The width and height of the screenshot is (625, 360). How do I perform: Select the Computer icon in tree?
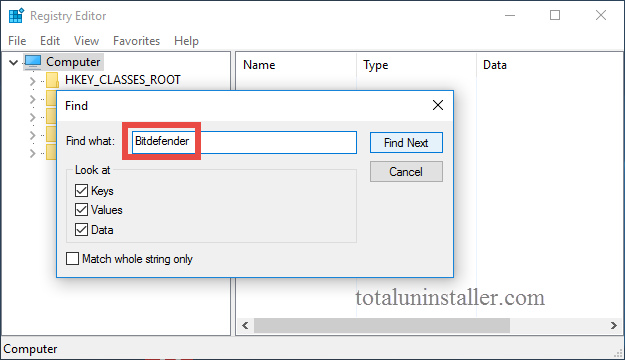33,62
